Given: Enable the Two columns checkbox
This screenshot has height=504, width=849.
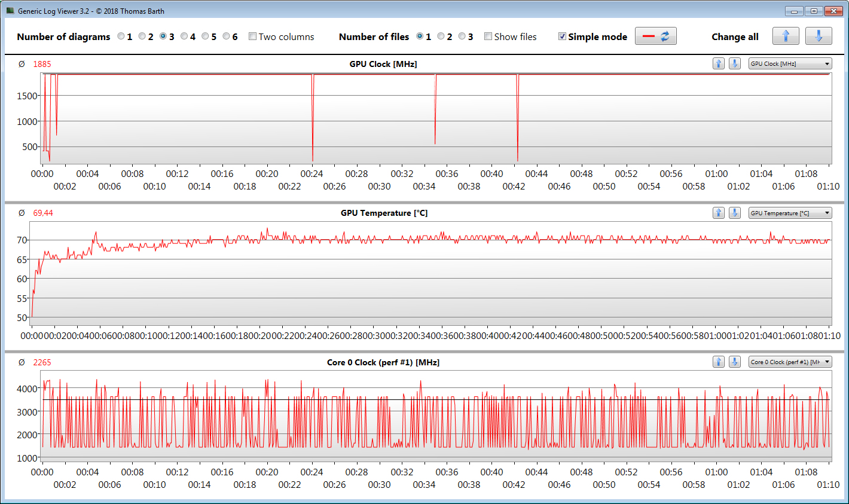Looking at the screenshot, I should (252, 36).
